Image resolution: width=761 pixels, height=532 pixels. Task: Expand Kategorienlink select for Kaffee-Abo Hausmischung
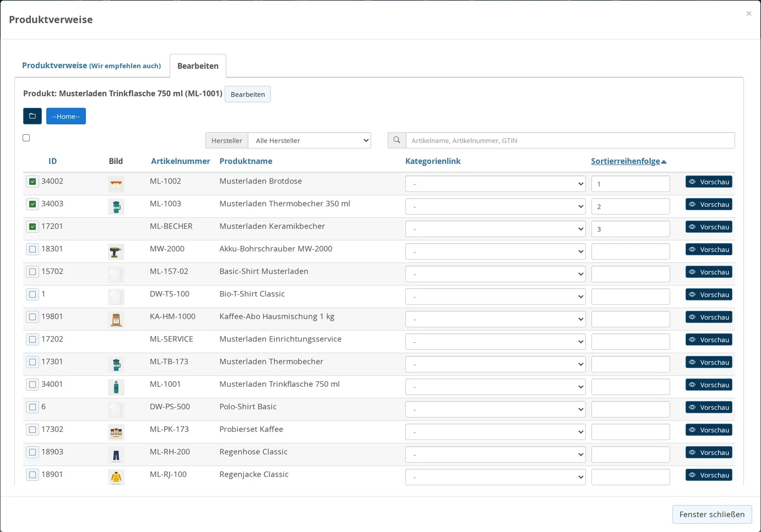click(x=496, y=319)
